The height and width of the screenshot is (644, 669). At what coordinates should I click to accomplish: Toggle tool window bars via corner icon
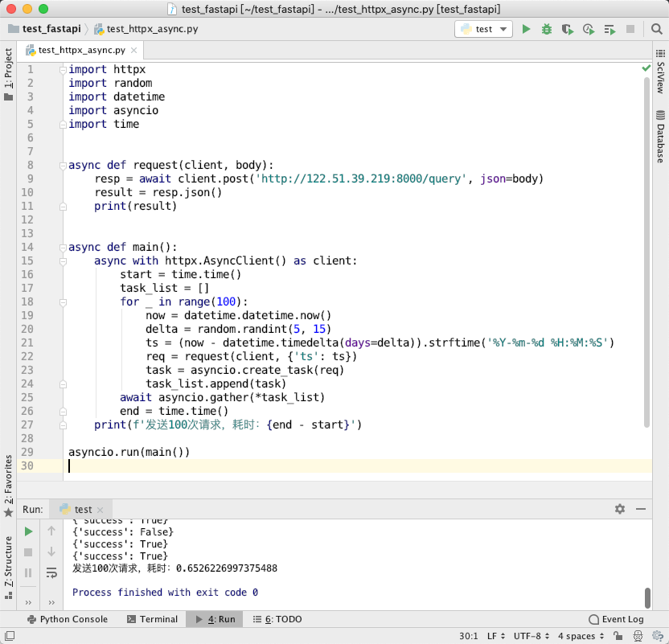pos(9,636)
